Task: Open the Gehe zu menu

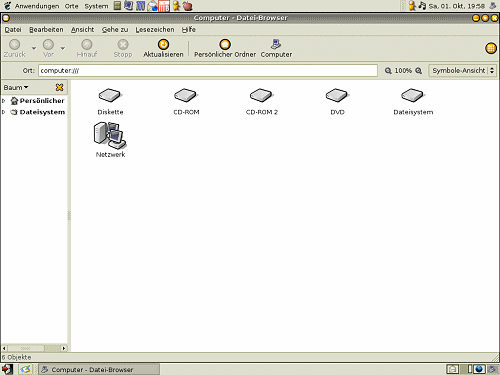Action: [115, 30]
